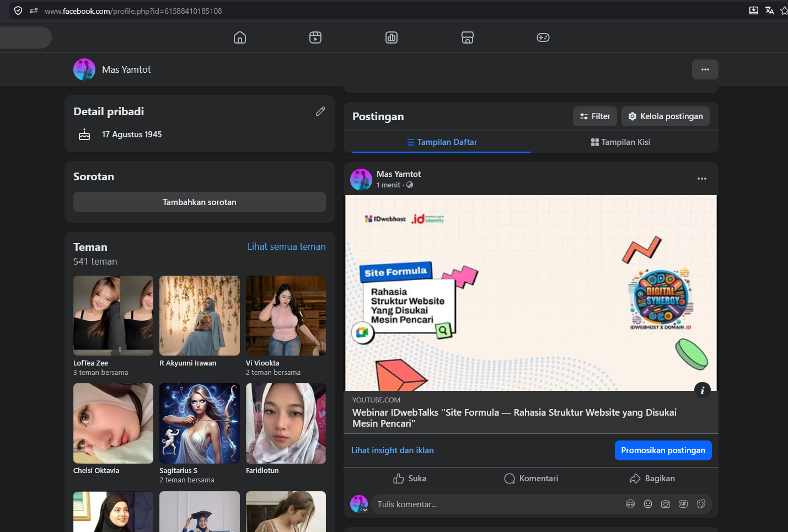The width and height of the screenshot is (788, 532).
Task: Open the Gaming controller icon
Action: tap(543, 37)
